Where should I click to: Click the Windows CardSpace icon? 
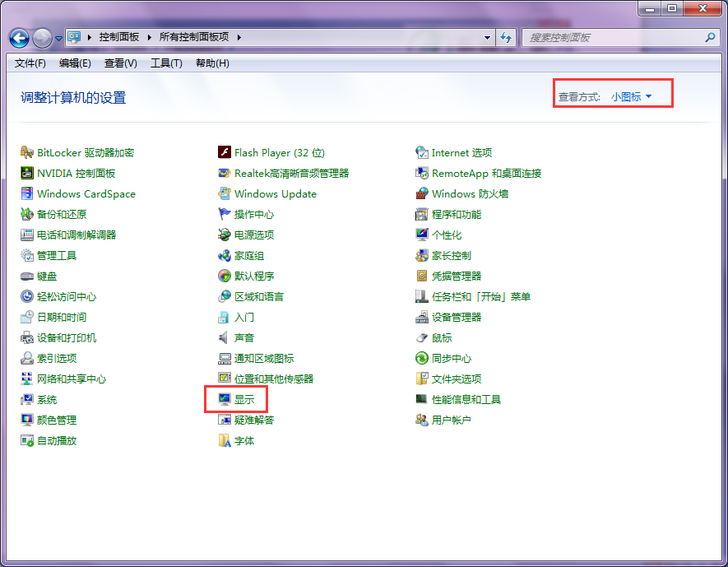[27, 193]
